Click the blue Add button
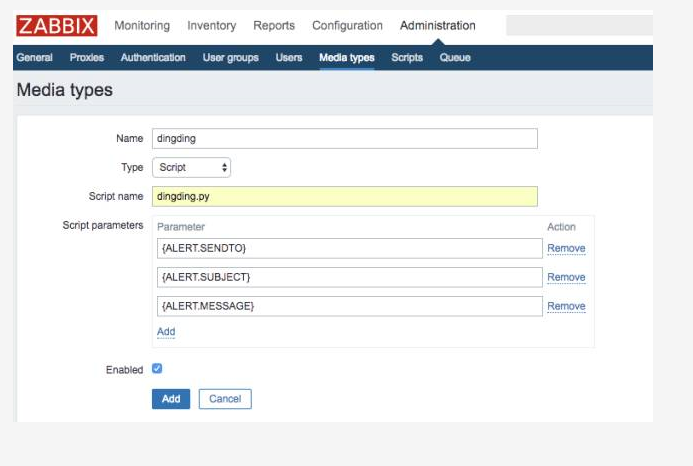 tap(171, 399)
